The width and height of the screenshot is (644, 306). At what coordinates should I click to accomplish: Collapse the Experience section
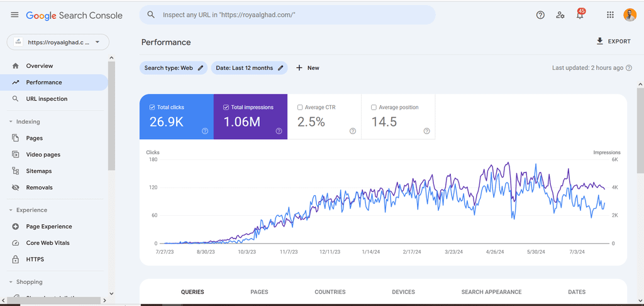pos(11,210)
